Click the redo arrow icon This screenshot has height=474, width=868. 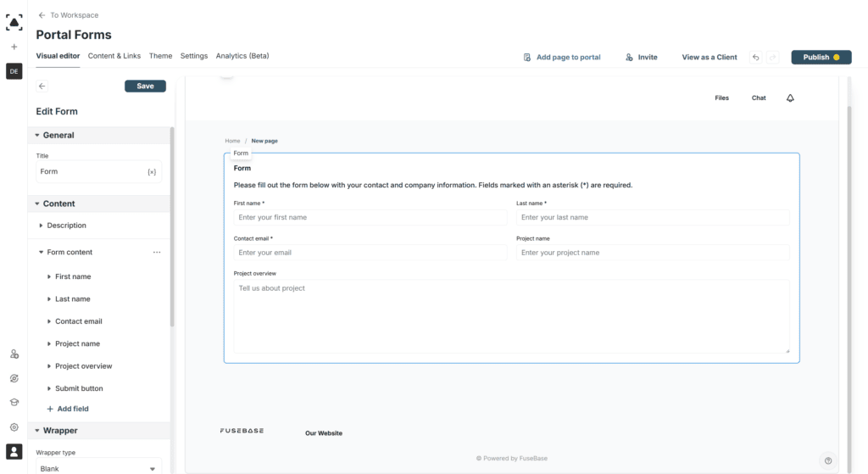pos(773,58)
